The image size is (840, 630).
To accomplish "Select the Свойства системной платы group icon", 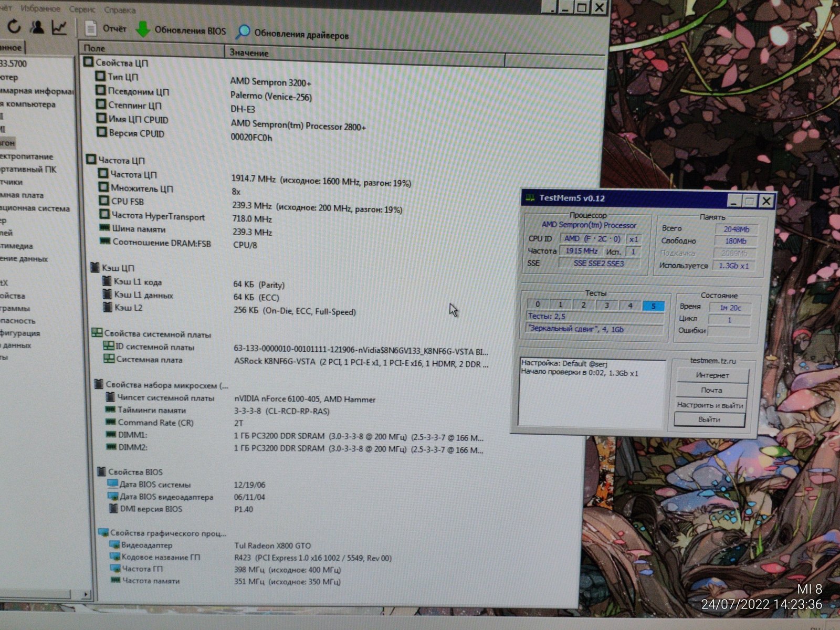I will click(x=97, y=333).
